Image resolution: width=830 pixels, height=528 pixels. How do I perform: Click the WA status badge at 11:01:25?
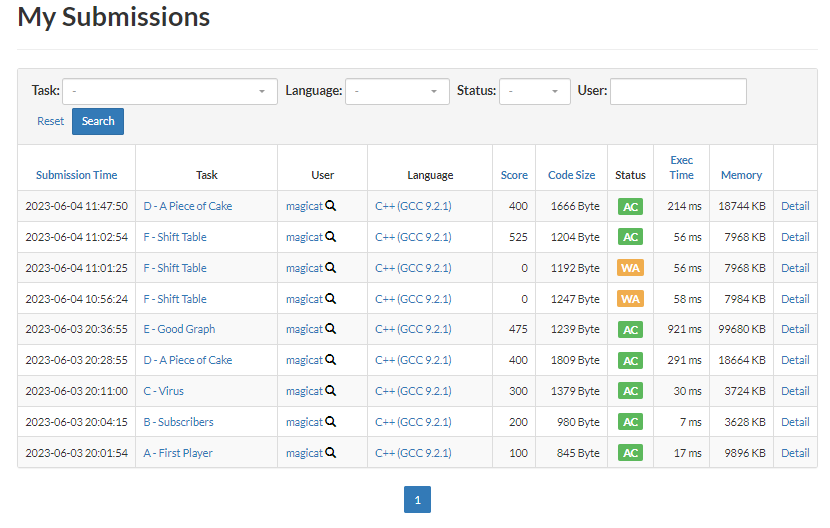630,268
